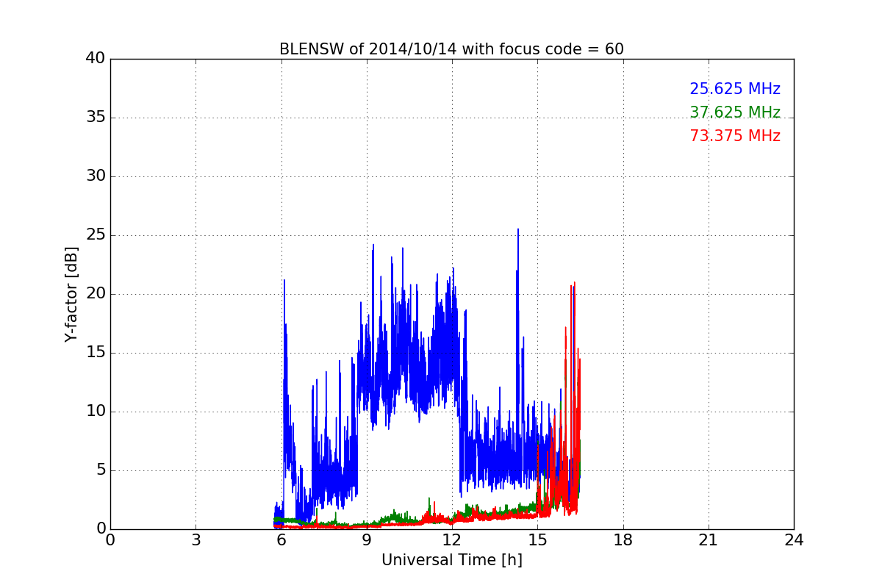This screenshot has width=882, height=588.
Task: Click the 'Universal Time [h]' axis label
Action: (451, 560)
